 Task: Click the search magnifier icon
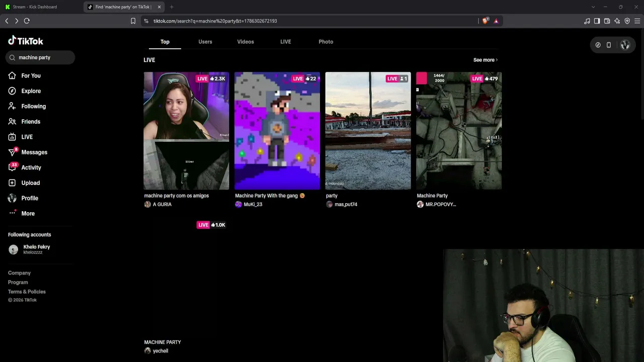click(12, 57)
